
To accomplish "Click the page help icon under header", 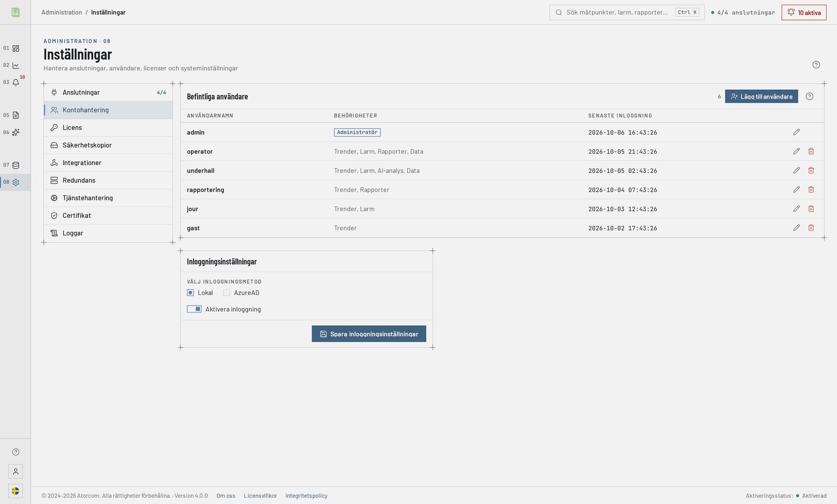I will (816, 65).
